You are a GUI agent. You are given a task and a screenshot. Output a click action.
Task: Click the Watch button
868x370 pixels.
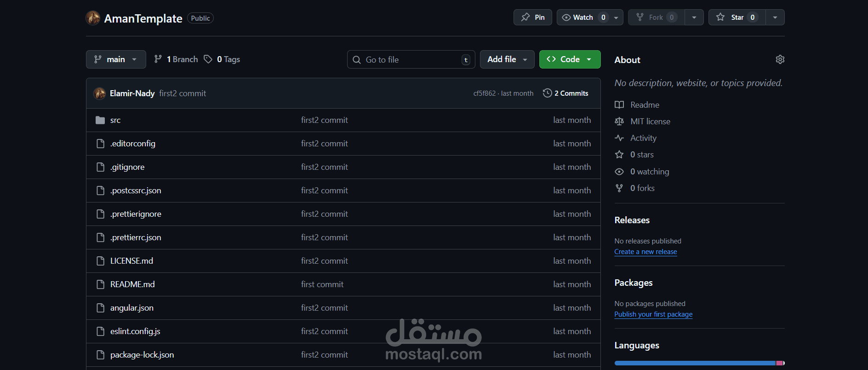pos(583,17)
